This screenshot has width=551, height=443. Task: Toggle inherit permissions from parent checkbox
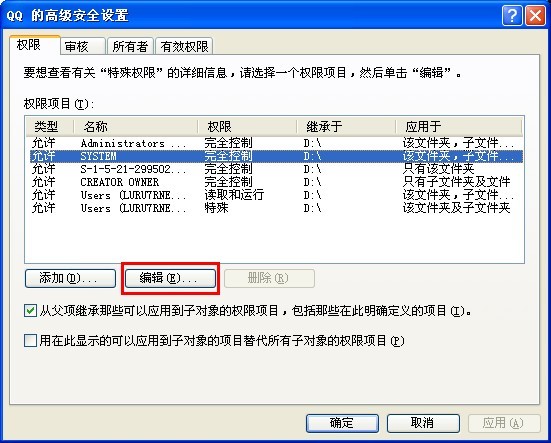(30, 311)
